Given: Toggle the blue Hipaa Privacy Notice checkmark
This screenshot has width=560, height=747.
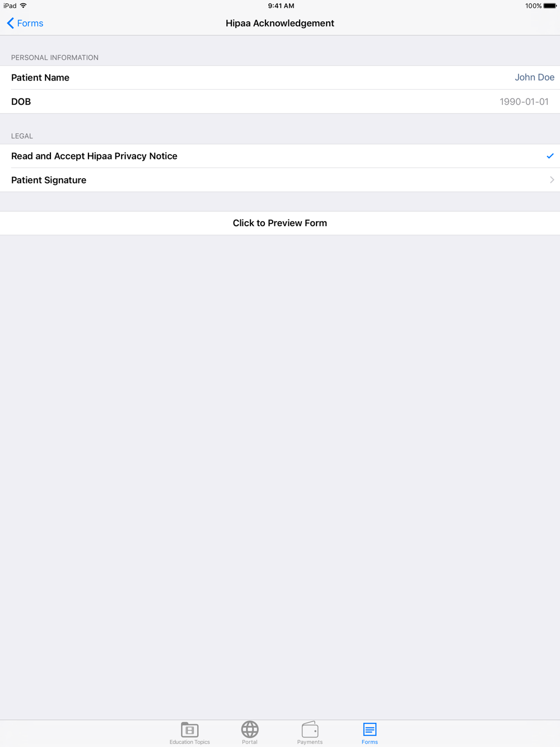Looking at the screenshot, I should (550, 156).
